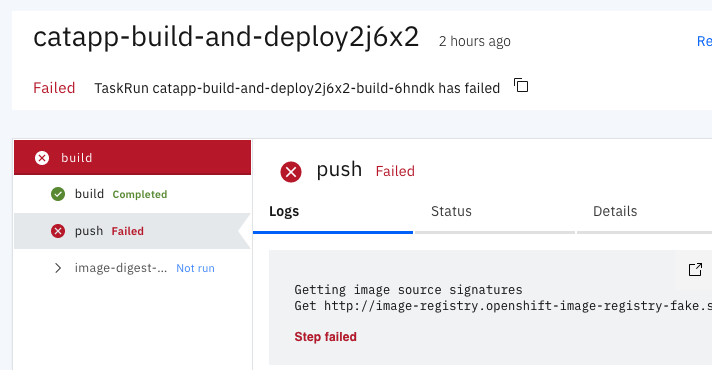Click the green completed checkmark for the build step
Viewport: 712px width, 370px height.
58,194
